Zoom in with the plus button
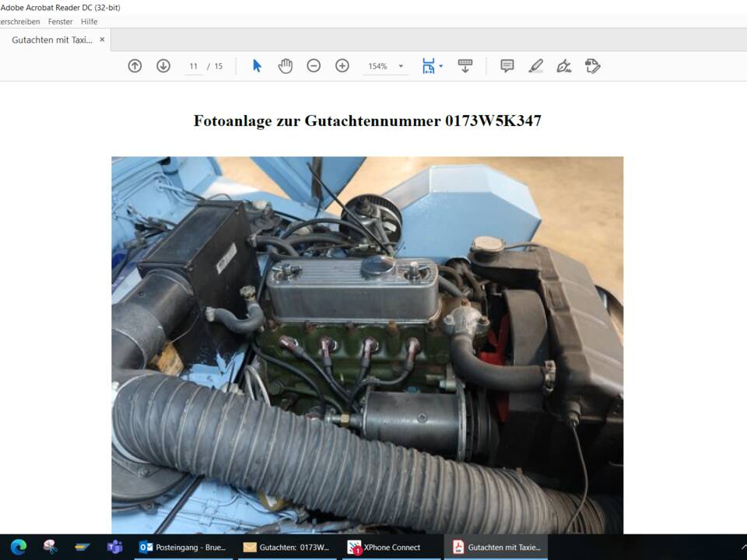 click(342, 66)
